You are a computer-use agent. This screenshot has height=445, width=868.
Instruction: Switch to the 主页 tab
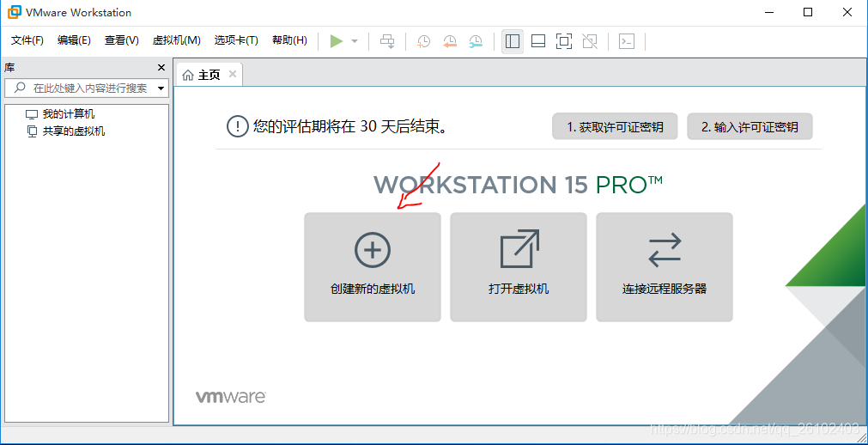click(209, 74)
